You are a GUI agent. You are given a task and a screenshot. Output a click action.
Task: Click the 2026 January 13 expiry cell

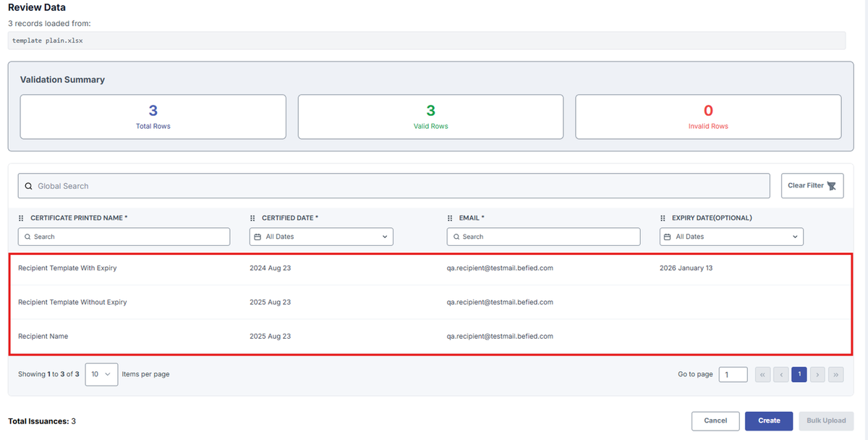coord(686,268)
